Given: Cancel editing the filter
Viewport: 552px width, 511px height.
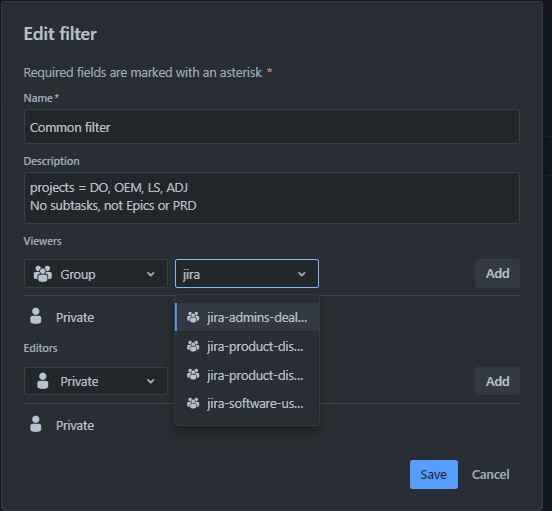Looking at the screenshot, I should pos(490,474).
